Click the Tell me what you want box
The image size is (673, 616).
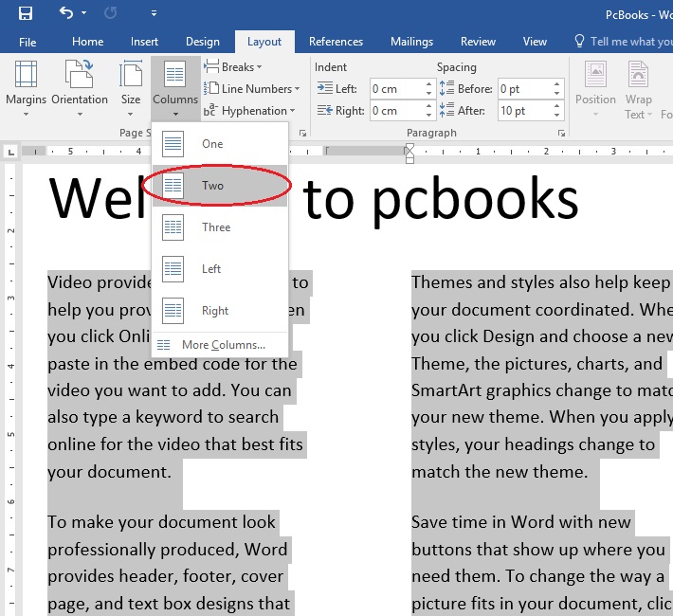(623, 42)
